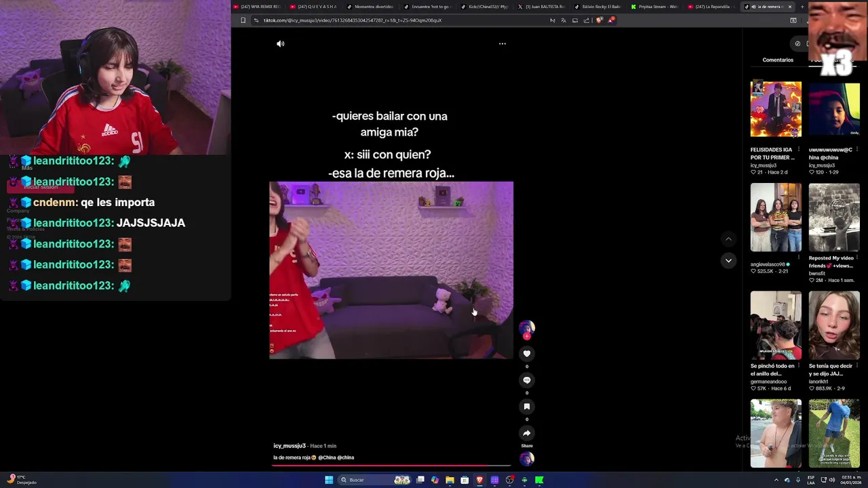Open options for 'uwuwuwuwuw@China' video
This screenshot has height=488, width=868.
857,150
